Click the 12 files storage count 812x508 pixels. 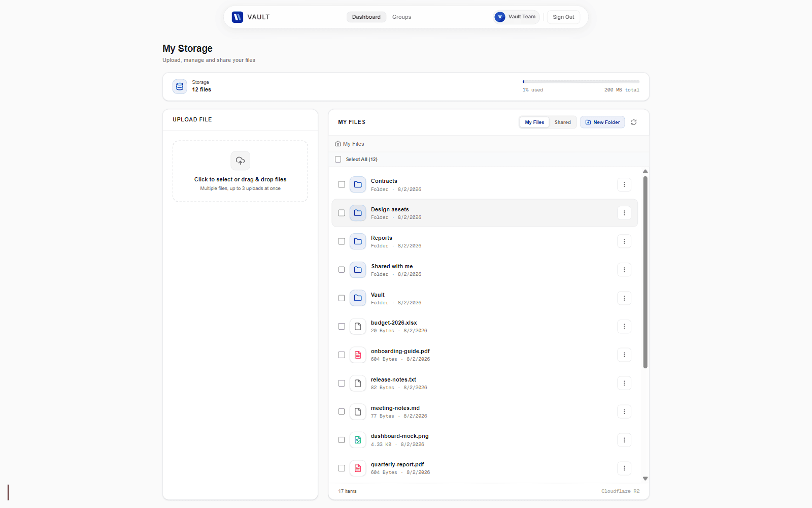201,89
